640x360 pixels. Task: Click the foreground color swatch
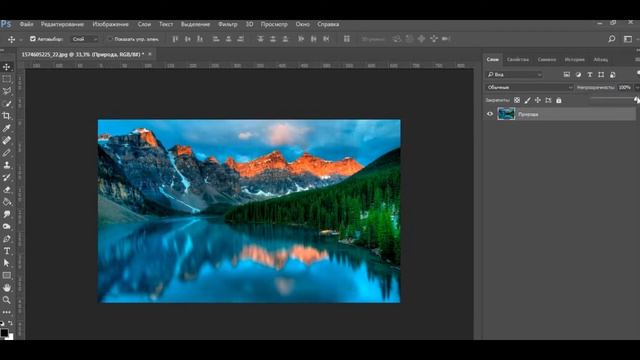tap(4, 333)
